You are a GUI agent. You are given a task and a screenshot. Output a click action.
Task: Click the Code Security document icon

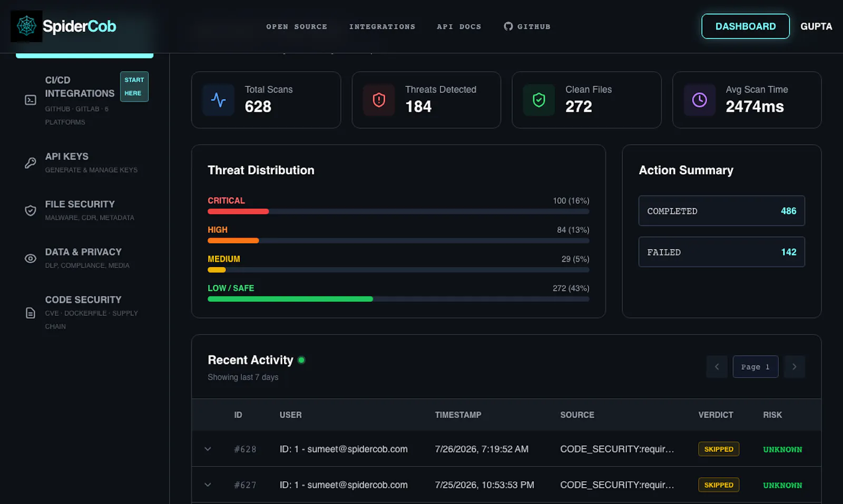31,313
